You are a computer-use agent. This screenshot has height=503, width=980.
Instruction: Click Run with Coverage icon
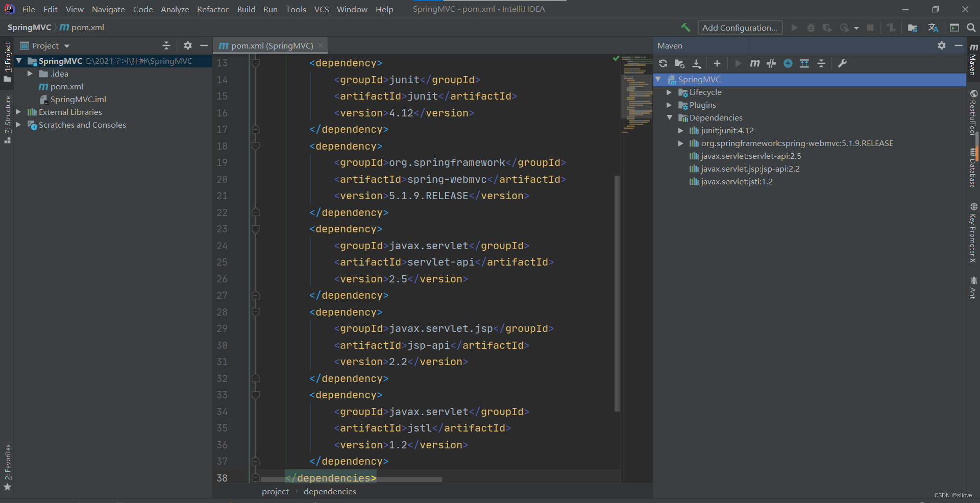(827, 28)
